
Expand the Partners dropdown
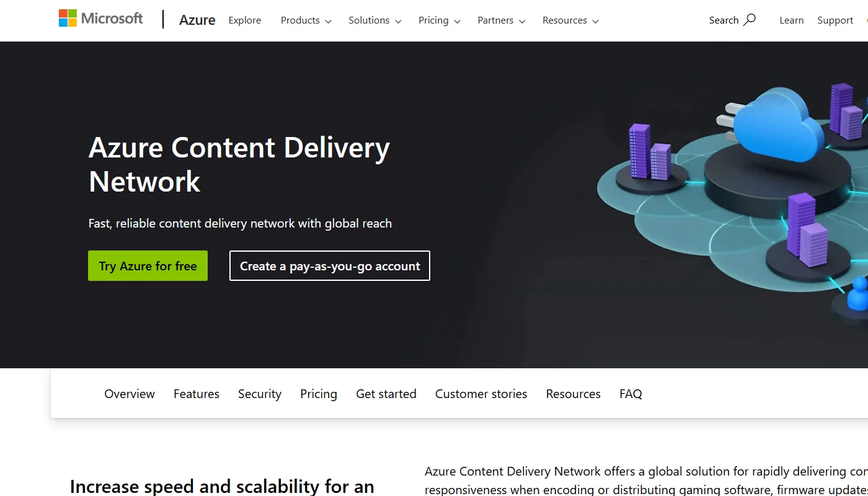[x=502, y=20]
